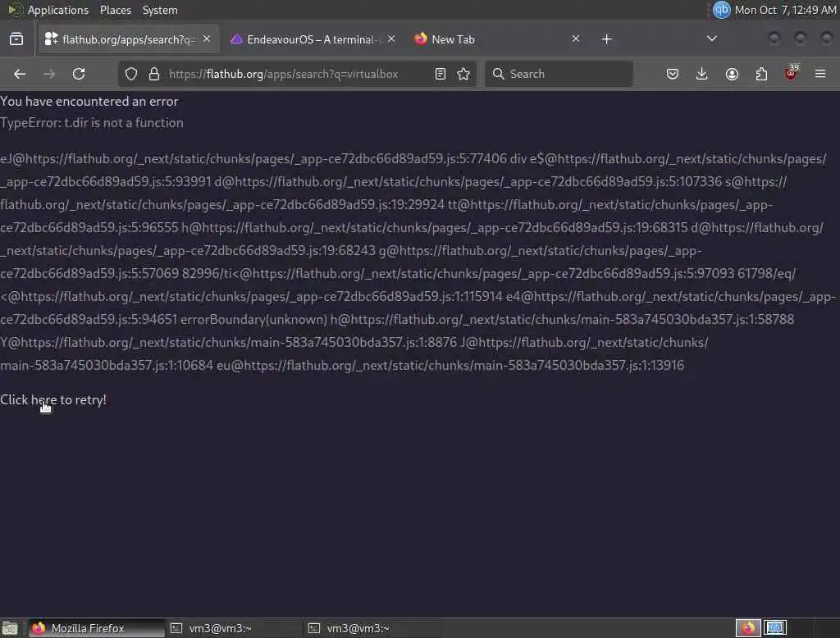The height and width of the screenshot is (638, 840).
Task: Click You have encountered an error heading
Action: click(x=89, y=101)
